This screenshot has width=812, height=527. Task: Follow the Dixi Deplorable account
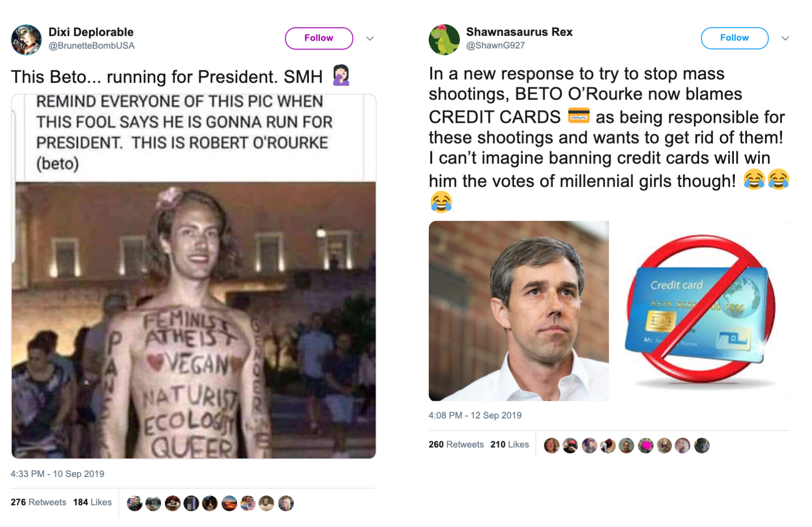coord(319,38)
